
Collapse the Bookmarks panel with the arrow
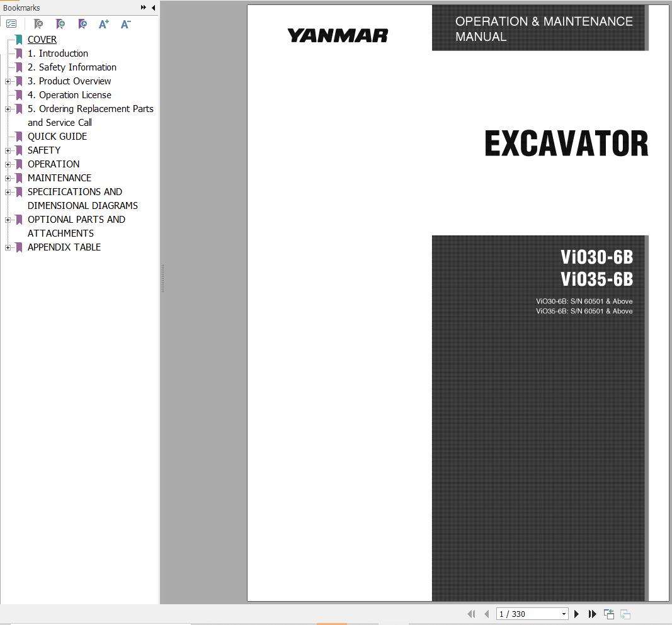coord(153,8)
